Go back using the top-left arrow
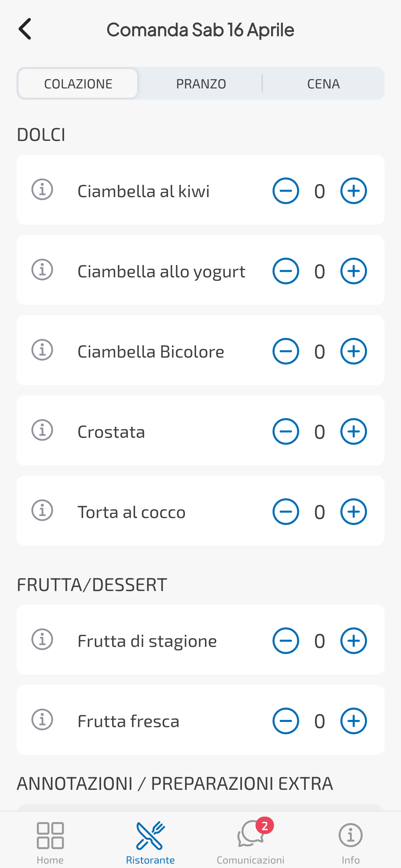The image size is (401, 868). click(25, 29)
